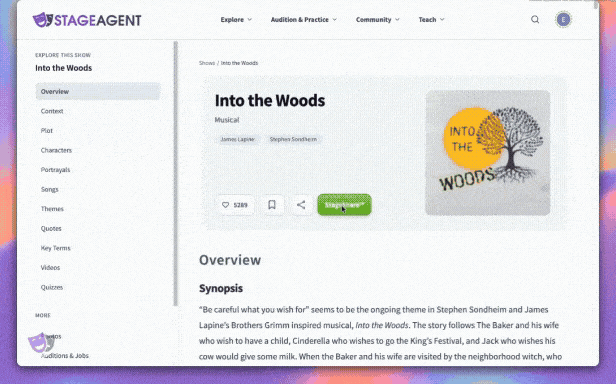Open the Videos section
Viewport: 616px width, 384px height.
point(50,268)
